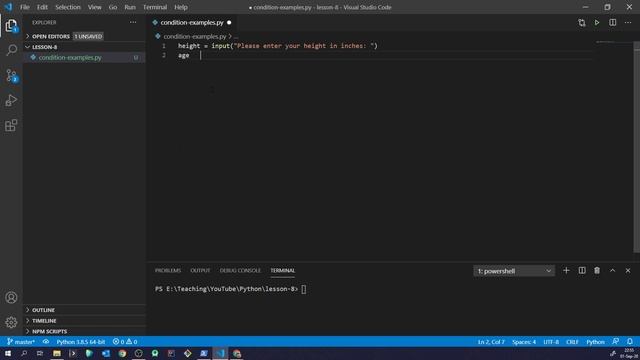Open editor More Actions ellipsis
This screenshot has height=360, width=640.
point(628,23)
